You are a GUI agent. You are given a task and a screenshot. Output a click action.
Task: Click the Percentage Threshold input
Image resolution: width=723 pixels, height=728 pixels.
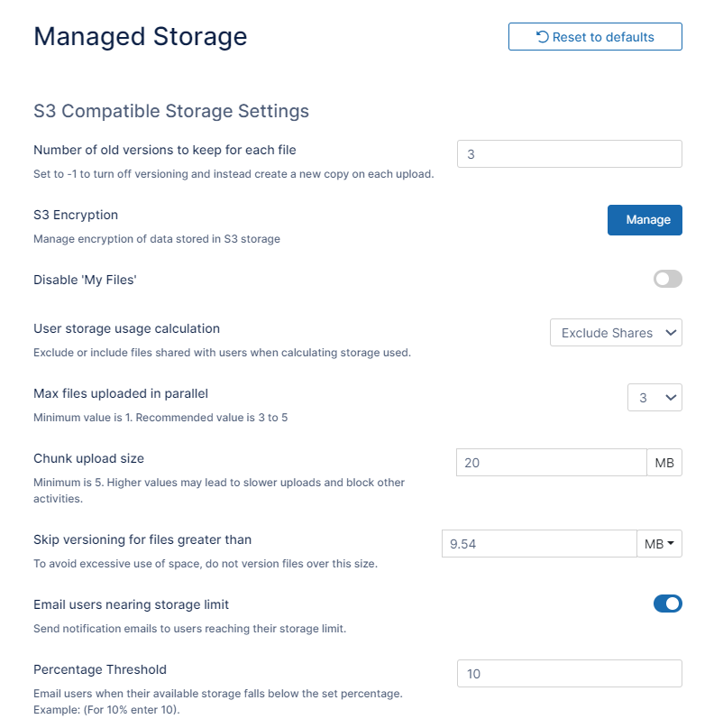pyautogui.click(x=569, y=673)
